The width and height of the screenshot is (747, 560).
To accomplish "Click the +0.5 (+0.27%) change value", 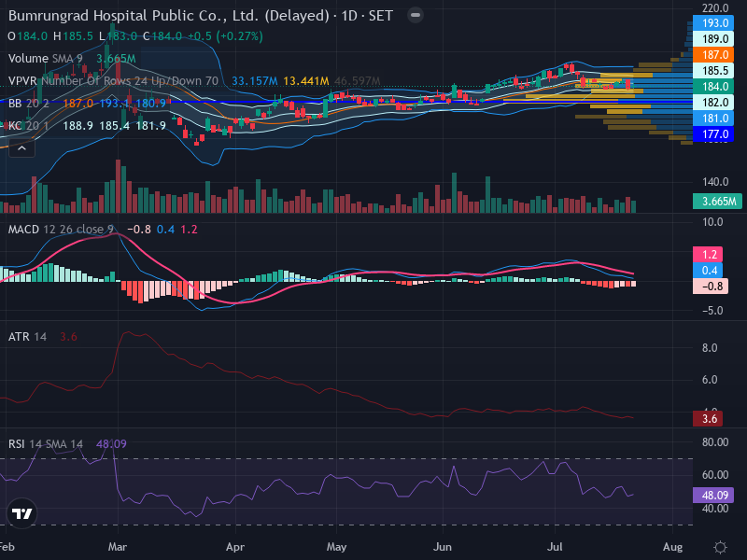I will click(x=225, y=36).
